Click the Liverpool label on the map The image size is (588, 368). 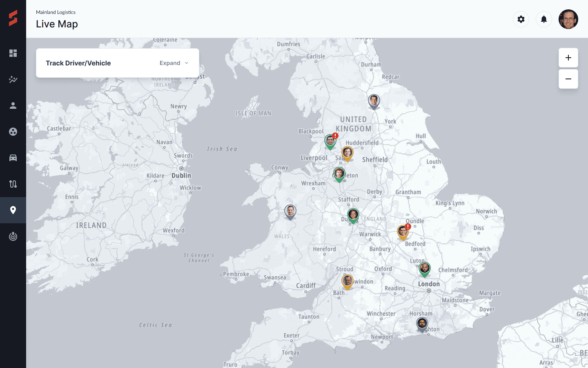314,158
